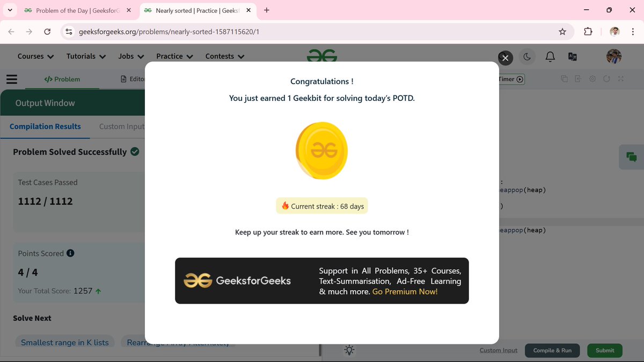Open the chat bubbles side widget
The width and height of the screenshot is (644, 362).
[x=631, y=157]
